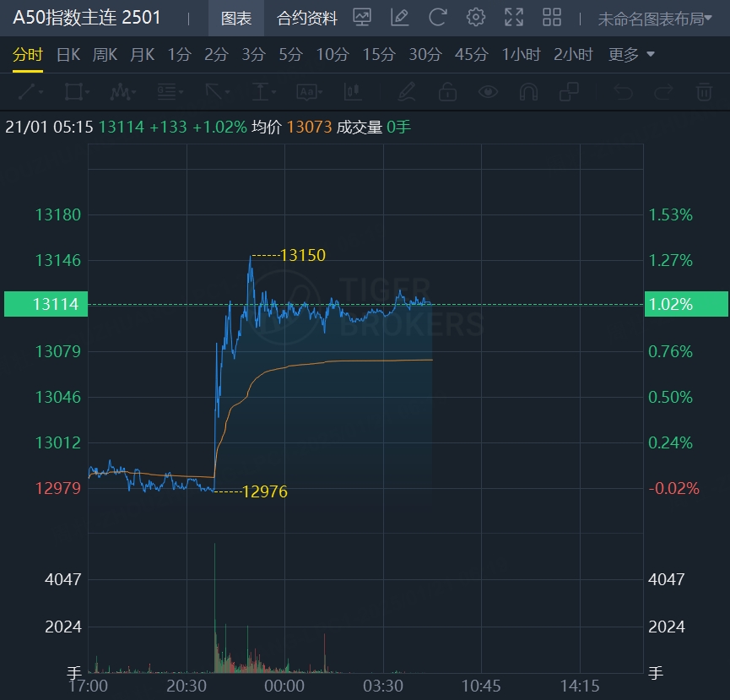
Task: Select the price range measure tool
Action: tap(261, 92)
